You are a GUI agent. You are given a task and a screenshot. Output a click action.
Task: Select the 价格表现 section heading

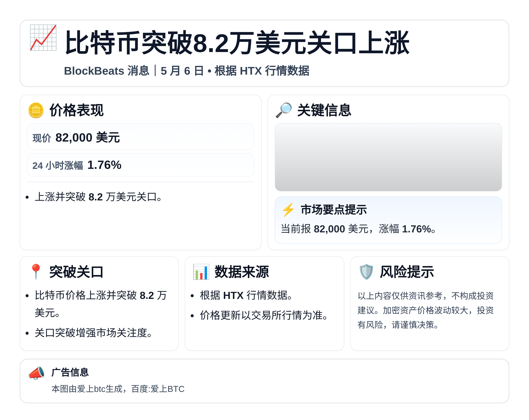pos(77,110)
